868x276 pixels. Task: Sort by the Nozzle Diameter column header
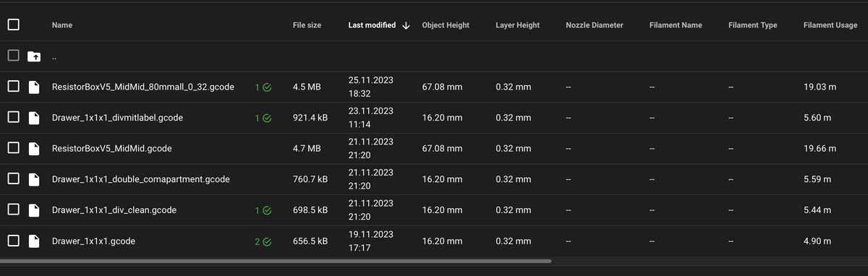click(595, 25)
